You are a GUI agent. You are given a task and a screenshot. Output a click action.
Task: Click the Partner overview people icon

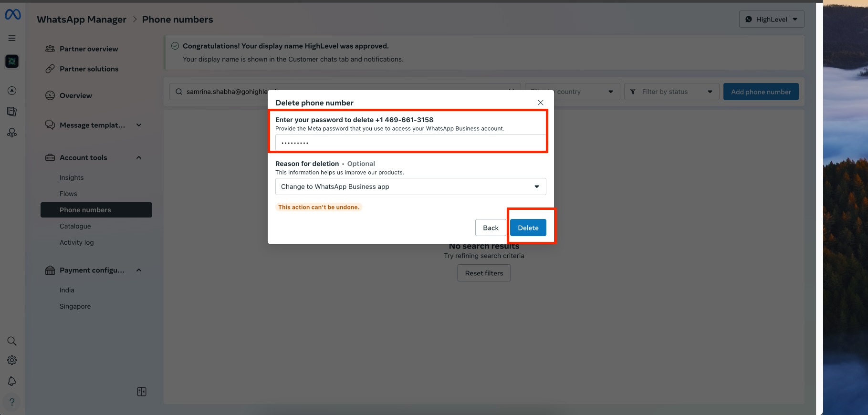tap(50, 49)
